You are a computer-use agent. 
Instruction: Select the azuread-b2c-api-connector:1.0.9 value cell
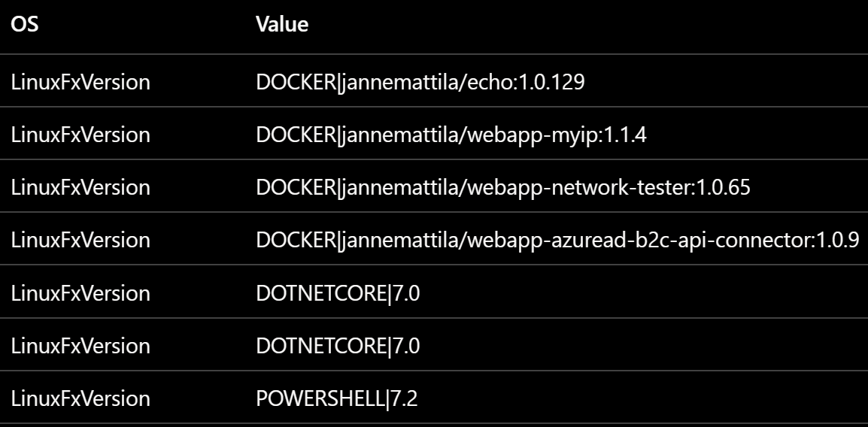pos(557,240)
